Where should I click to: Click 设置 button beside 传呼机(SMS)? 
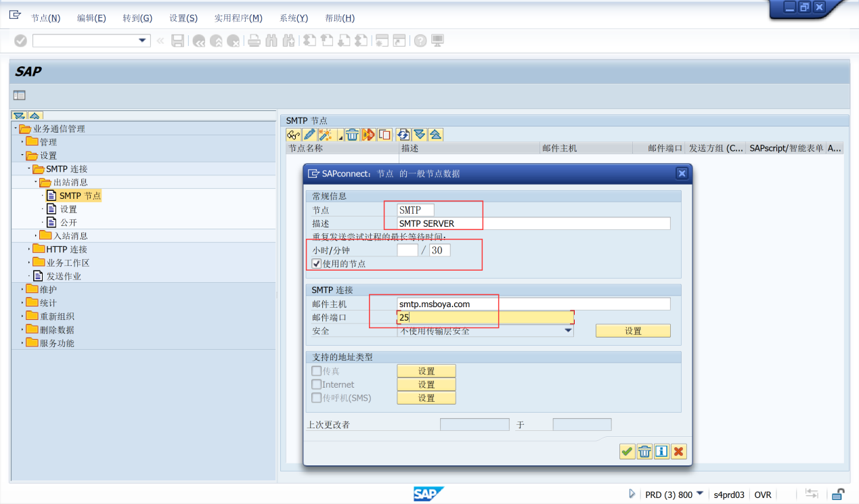click(426, 398)
